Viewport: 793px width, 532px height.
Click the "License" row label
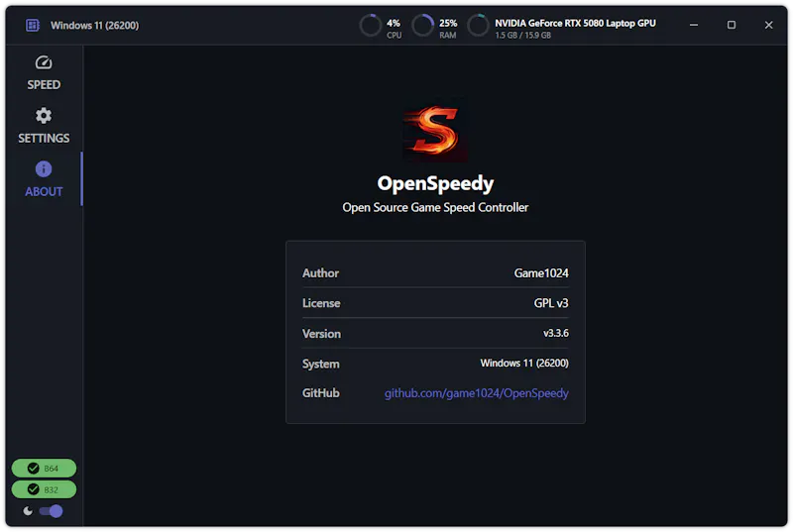coord(321,303)
